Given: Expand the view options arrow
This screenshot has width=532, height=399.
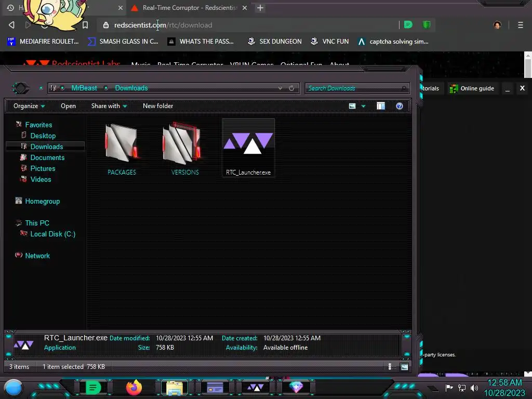Looking at the screenshot, I should pyautogui.click(x=363, y=107).
